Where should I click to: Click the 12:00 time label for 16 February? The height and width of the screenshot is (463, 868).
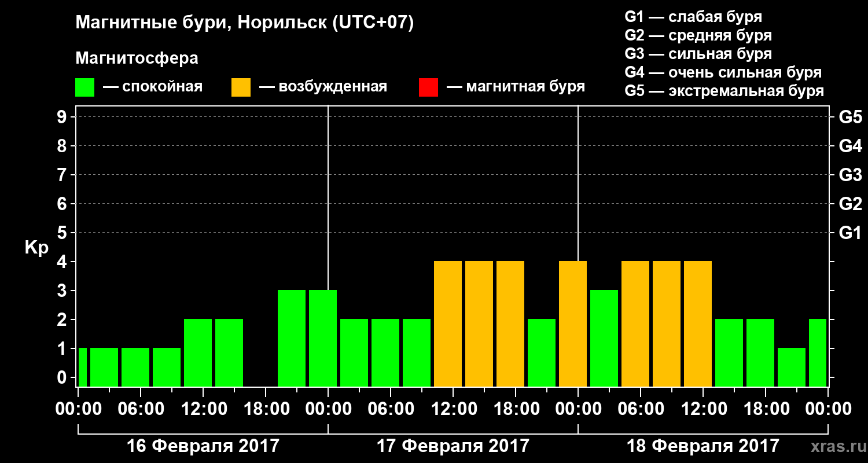tap(203, 409)
